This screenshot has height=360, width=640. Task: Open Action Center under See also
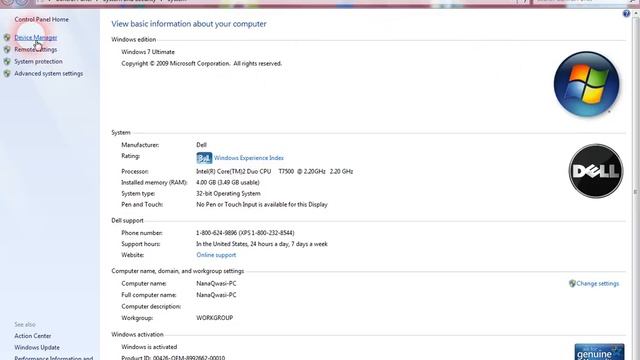pyautogui.click(x=33, y=336)
